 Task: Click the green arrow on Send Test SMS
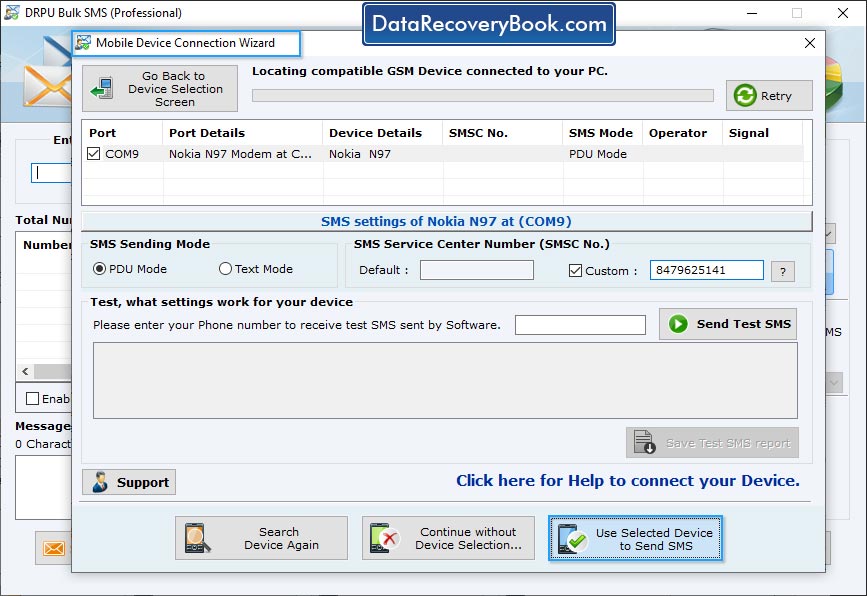[676, 323]
